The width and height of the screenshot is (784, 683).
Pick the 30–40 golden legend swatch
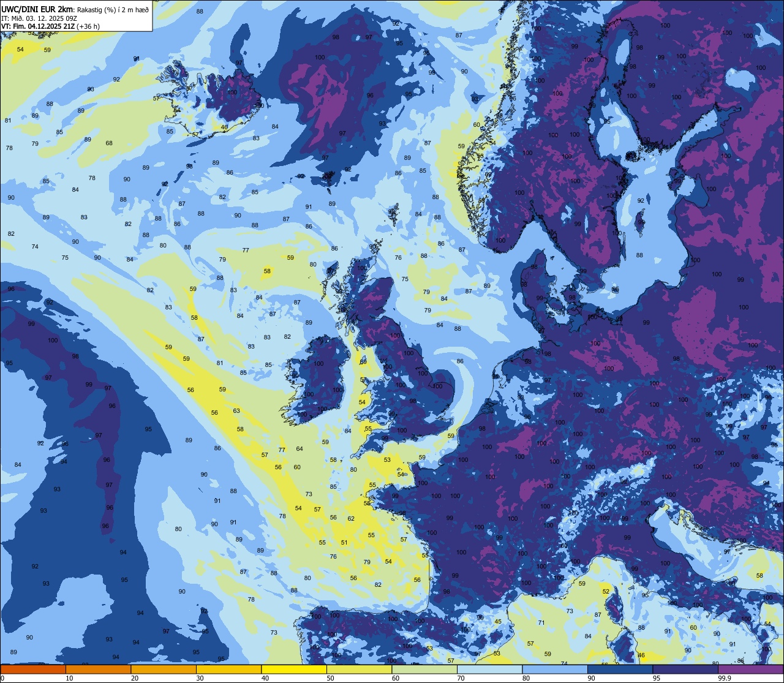pyautogui.click(x=228, y=669)
